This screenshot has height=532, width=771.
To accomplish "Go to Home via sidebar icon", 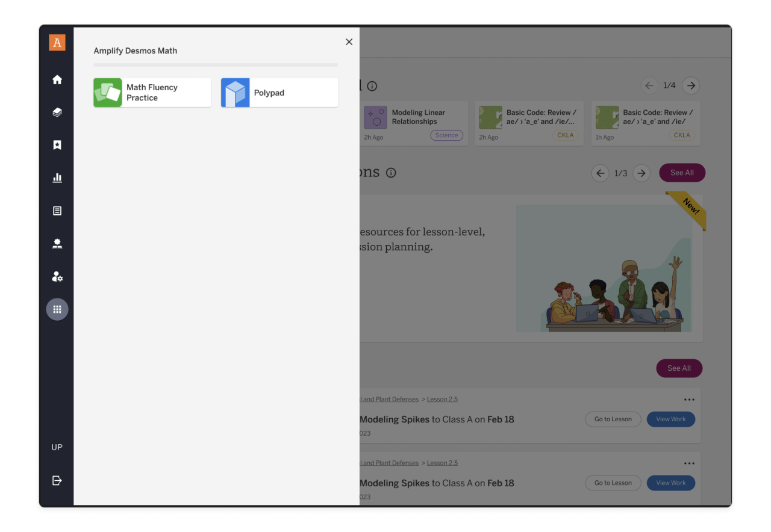I will (x=57, y=79).
